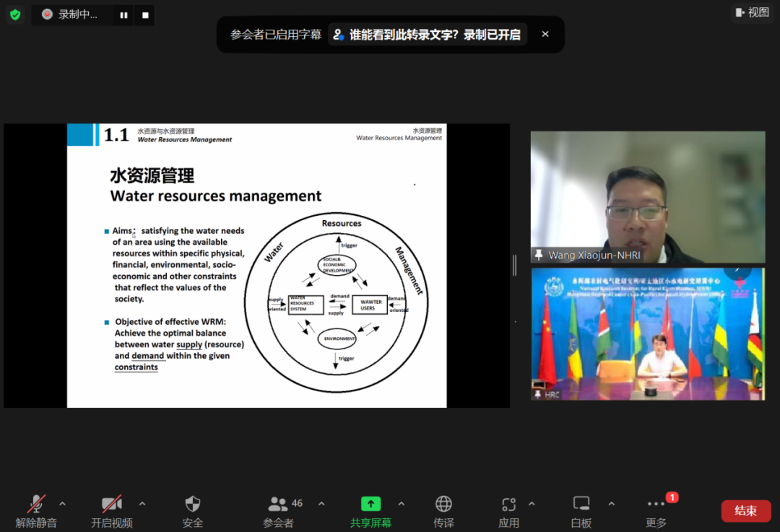This screenshot has height=532, width=780.
Task: Pause the meeting recording
Action: pos(123,14)
